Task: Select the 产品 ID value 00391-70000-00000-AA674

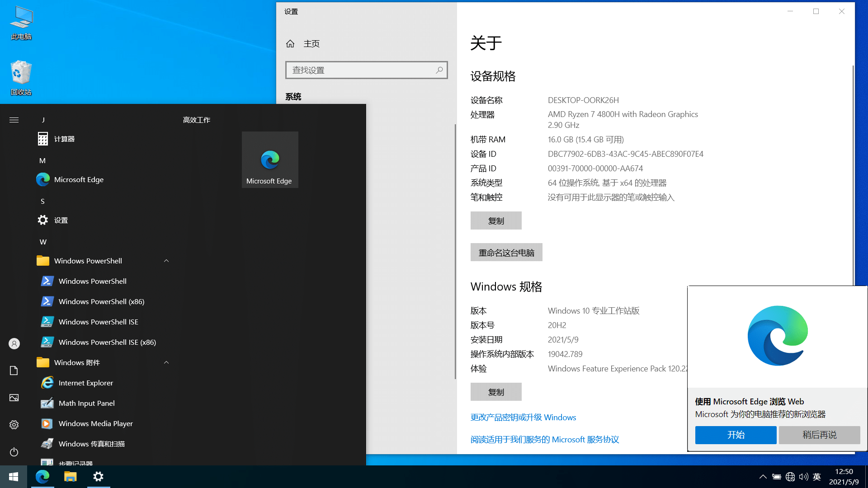Action: (595, 168)
